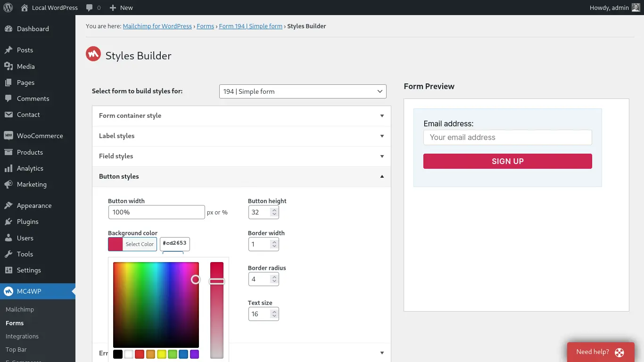644x362 pixels.
Task: Expand the Label styles section
Action: (241, 136)
